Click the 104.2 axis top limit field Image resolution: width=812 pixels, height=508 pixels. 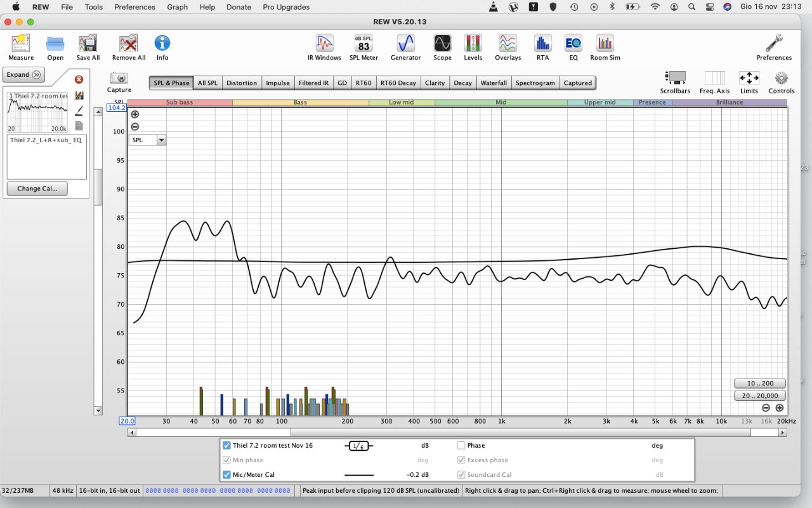tap(117, 108)
